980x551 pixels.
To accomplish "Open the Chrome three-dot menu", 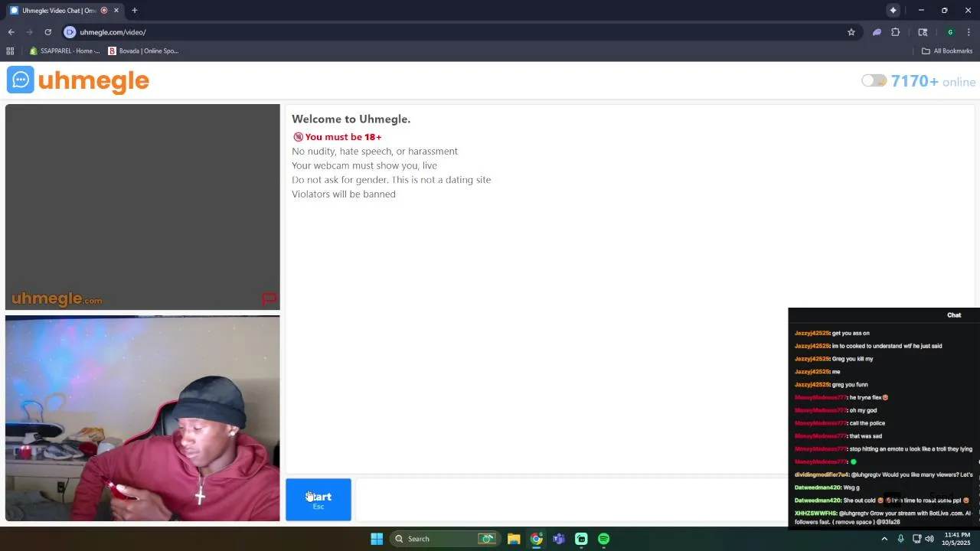I will click(969, 32).
